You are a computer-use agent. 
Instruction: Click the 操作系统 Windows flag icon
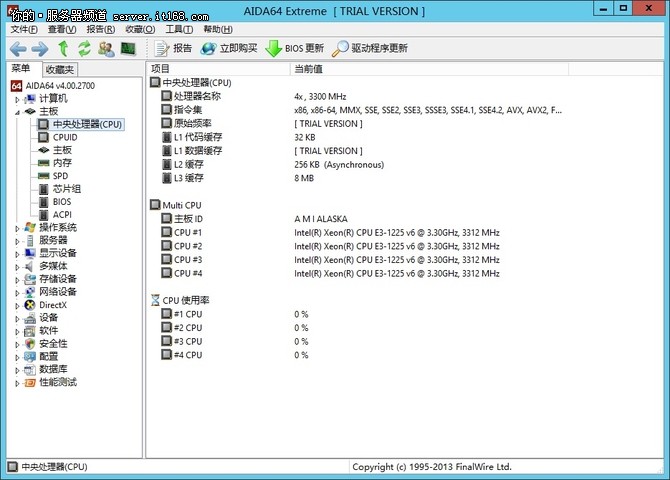coord(30,227)
